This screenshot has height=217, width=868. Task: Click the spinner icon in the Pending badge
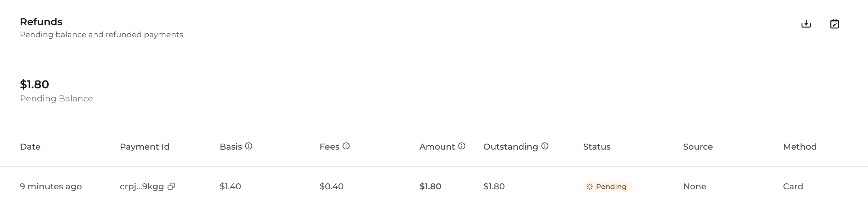coord(590,186)
